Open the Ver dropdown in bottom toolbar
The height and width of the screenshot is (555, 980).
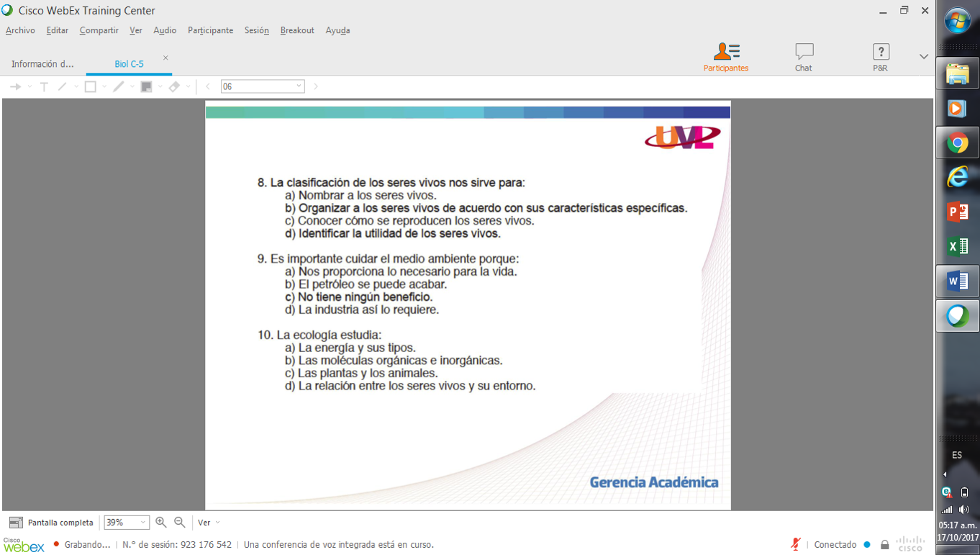click(209, 523)
